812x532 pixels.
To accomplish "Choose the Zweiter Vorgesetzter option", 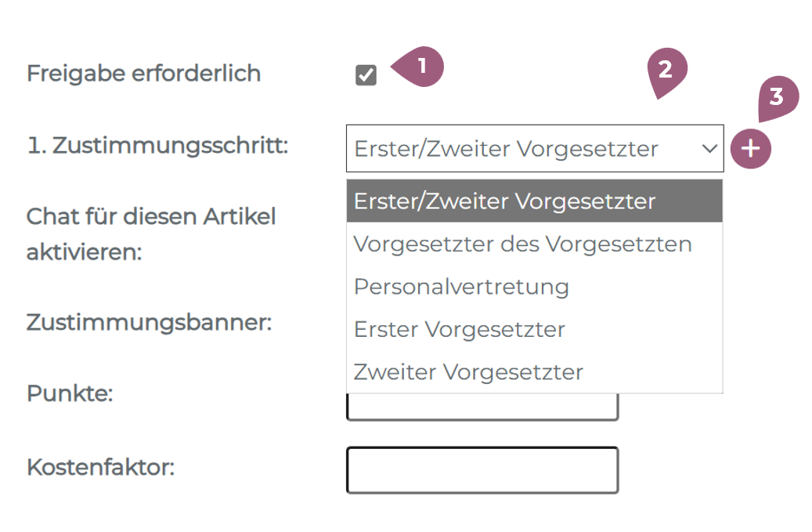I will point(468,371).
